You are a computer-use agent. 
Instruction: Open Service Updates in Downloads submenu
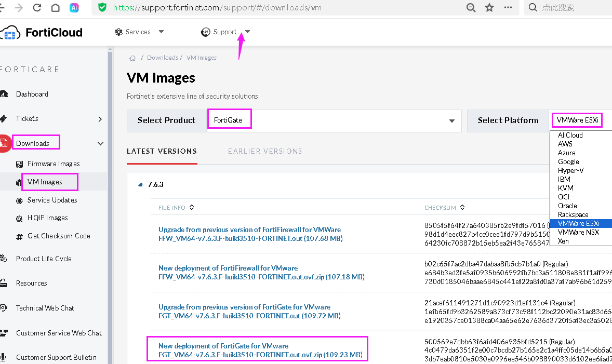(52, 200)
